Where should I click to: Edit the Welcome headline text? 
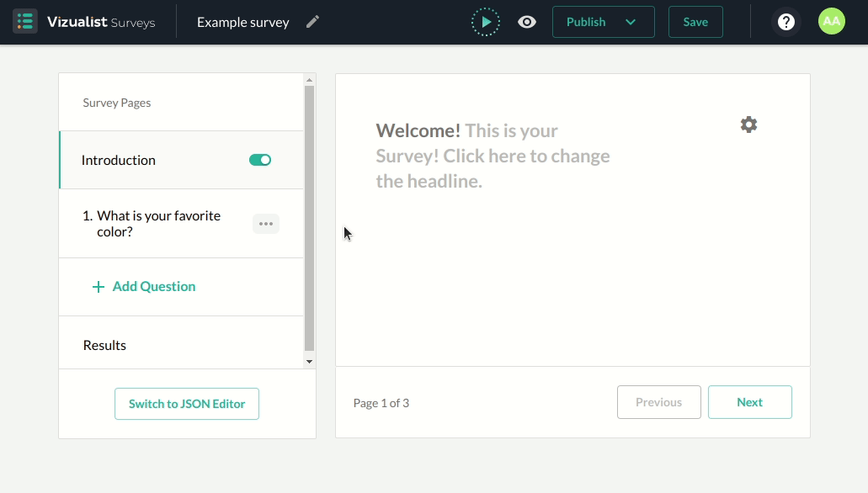(x=493, y=156)
